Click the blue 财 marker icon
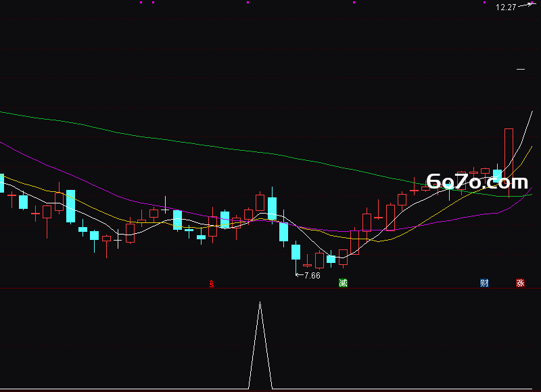Image resolution: width=541 pixels, height=392 pixels. point(484,283)
